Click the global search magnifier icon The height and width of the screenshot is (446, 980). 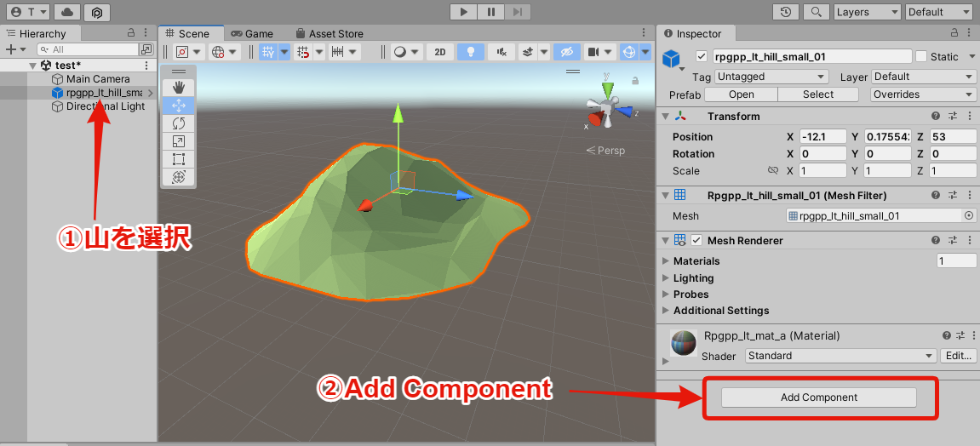816,12
